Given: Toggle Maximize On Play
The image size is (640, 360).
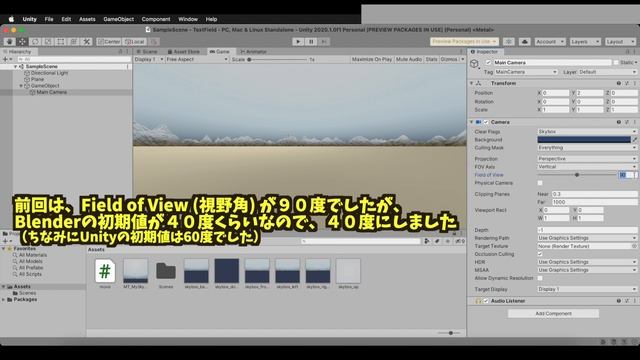Looking at the screenshot, I should pos(371,60).
